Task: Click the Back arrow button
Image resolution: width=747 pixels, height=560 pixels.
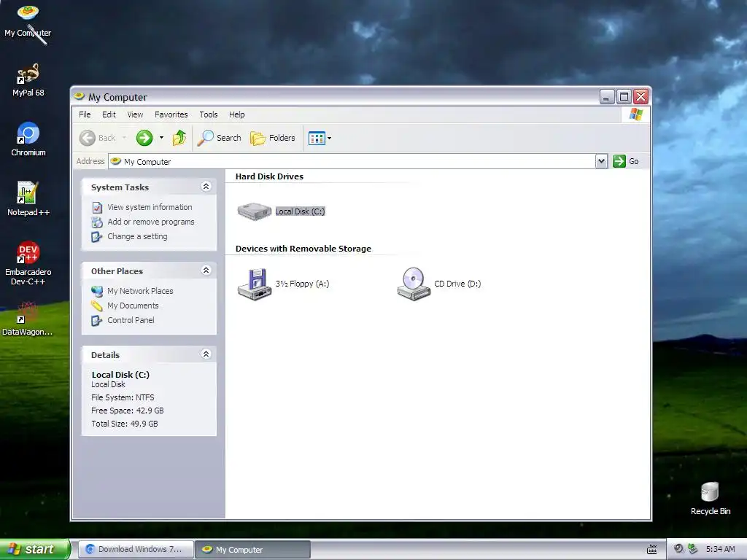Action: [98, 138]
